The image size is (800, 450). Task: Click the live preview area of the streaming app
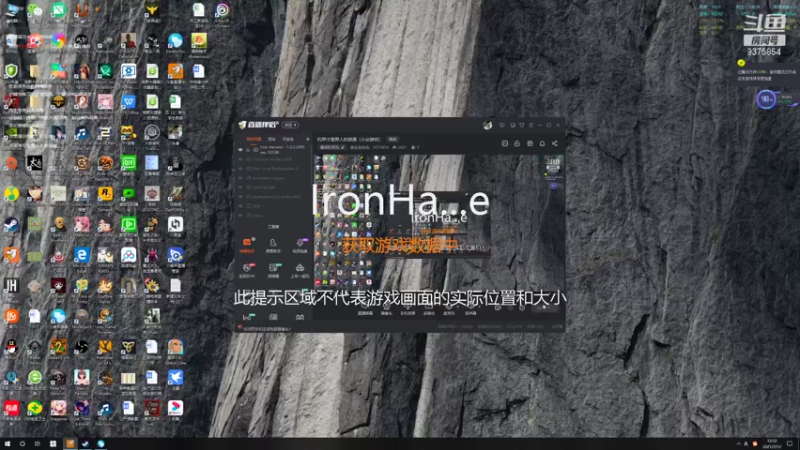pos(439,222)
